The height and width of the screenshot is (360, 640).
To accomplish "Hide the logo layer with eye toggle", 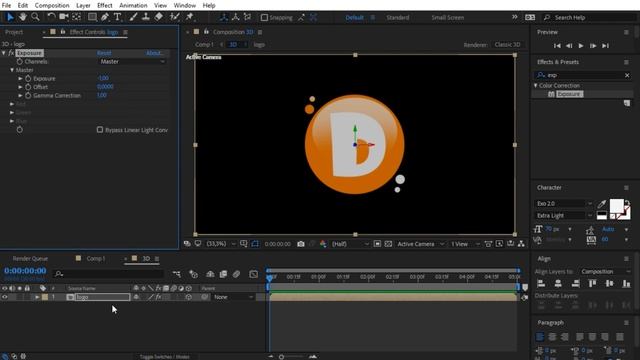I will [4, 297].
